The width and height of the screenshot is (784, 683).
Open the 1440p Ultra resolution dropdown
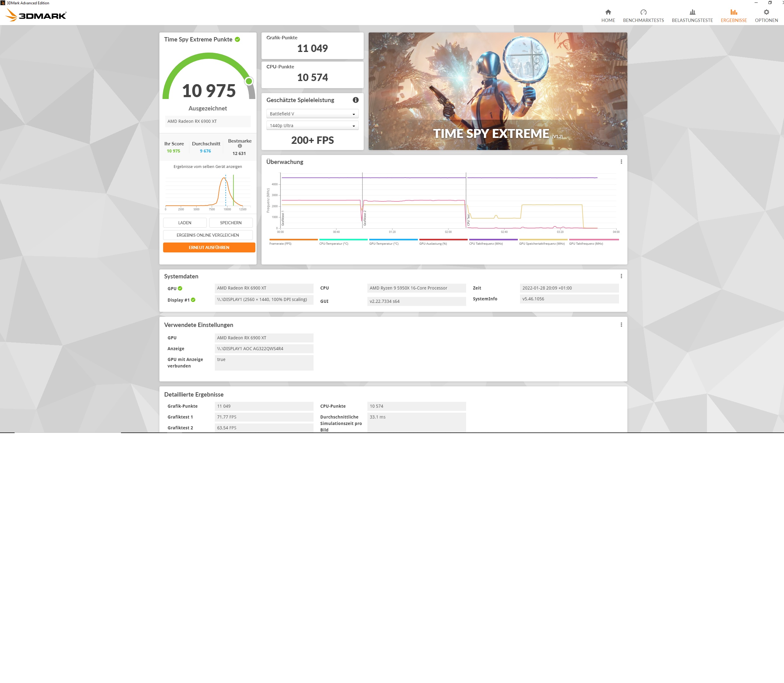point(312,125)
